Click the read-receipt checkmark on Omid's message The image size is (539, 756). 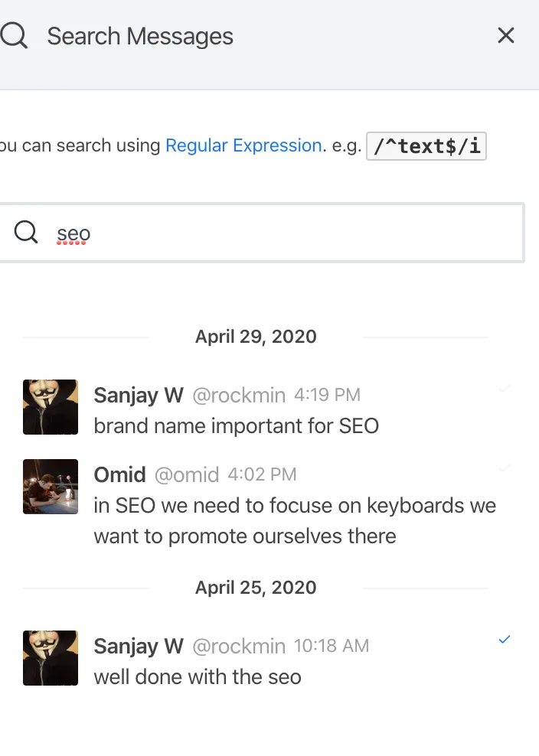pyautogui.click(x=505, y=468)
